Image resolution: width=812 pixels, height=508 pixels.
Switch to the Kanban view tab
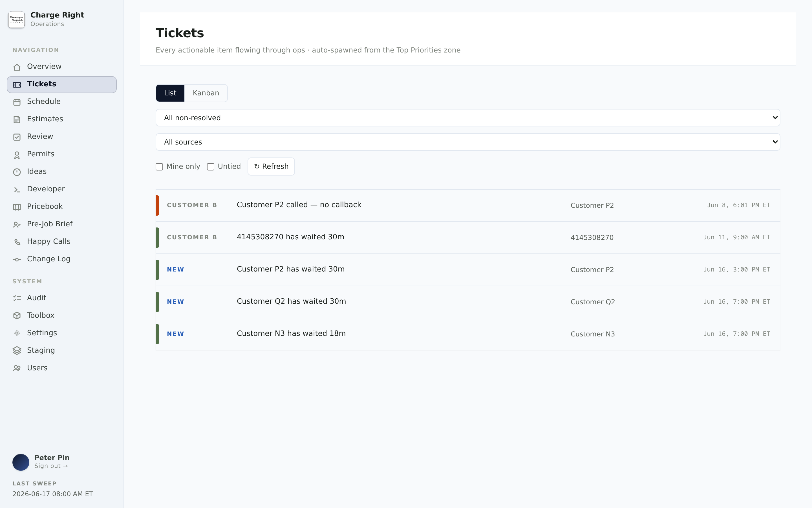pyautogui.click(x=206, y=93)
